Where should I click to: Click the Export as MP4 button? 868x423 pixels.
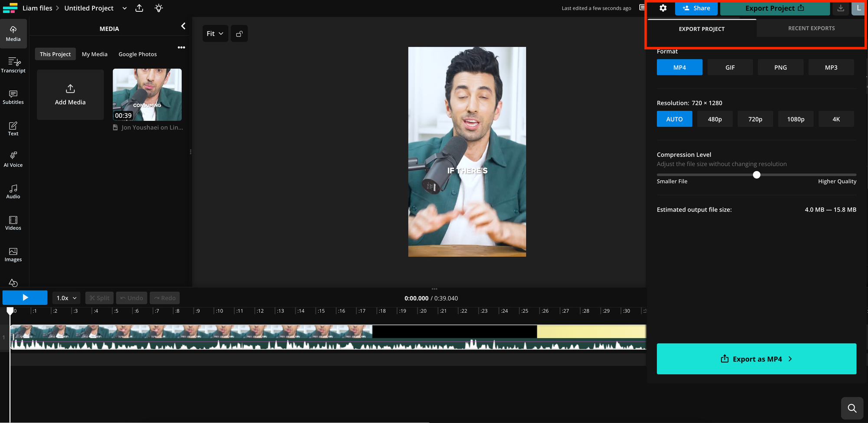pos(756,359)
